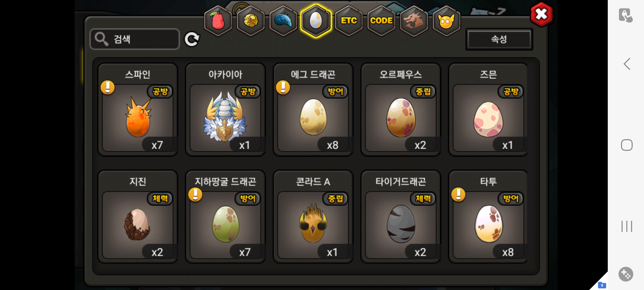
Task: Open the CODE category hexagon
Action: coord(381,21)
